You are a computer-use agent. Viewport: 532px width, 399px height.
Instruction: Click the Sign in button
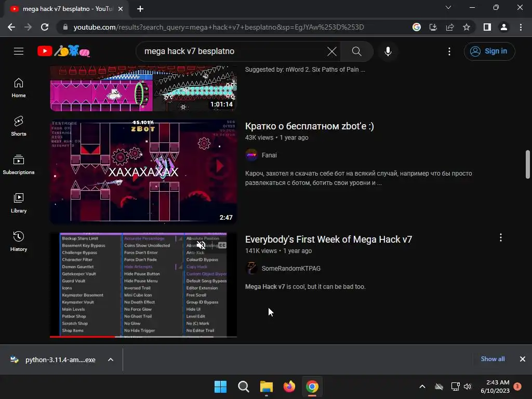(489, 51)
